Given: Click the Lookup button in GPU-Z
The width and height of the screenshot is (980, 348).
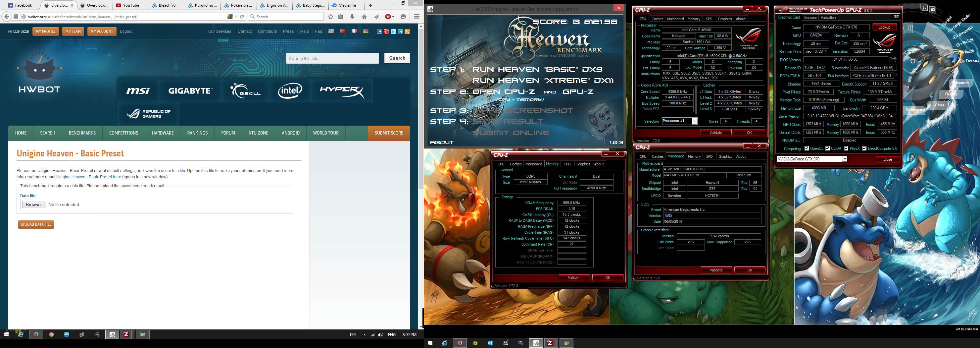Looking at the screenshot, I should (885, 27).
